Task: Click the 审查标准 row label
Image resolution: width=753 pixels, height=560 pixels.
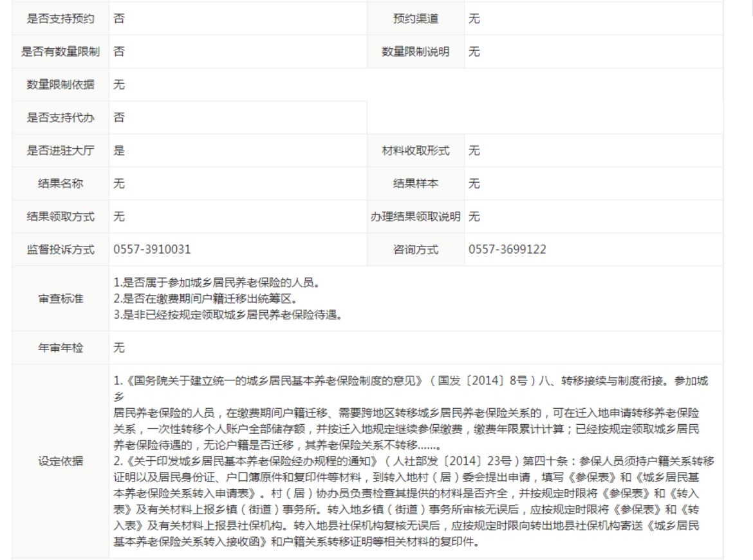Action: click(x=59, y=299)
